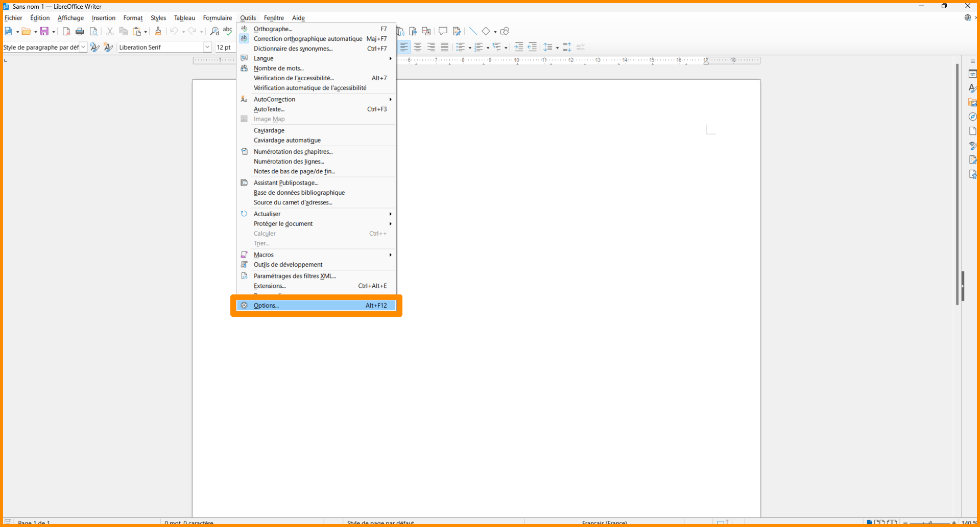Click the Save document icon
This screenshot has width=980, height=527.
pyautogui.click(x=44, y=32)
